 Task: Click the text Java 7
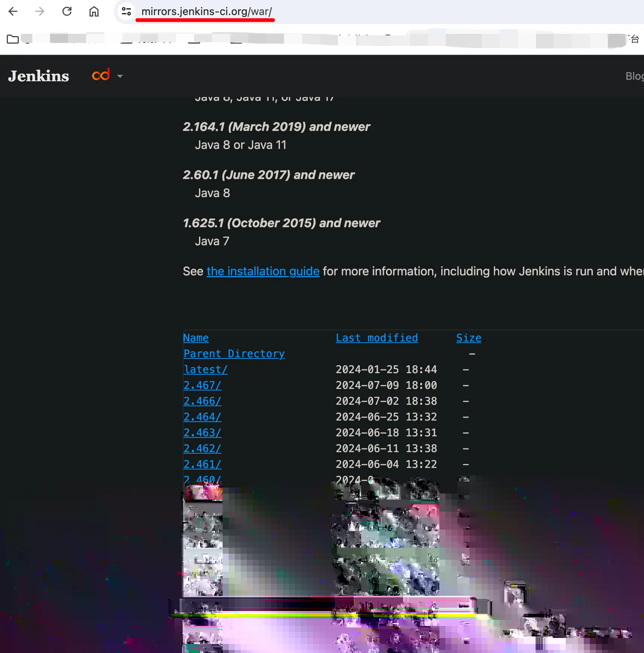click(x=212, y=241)
